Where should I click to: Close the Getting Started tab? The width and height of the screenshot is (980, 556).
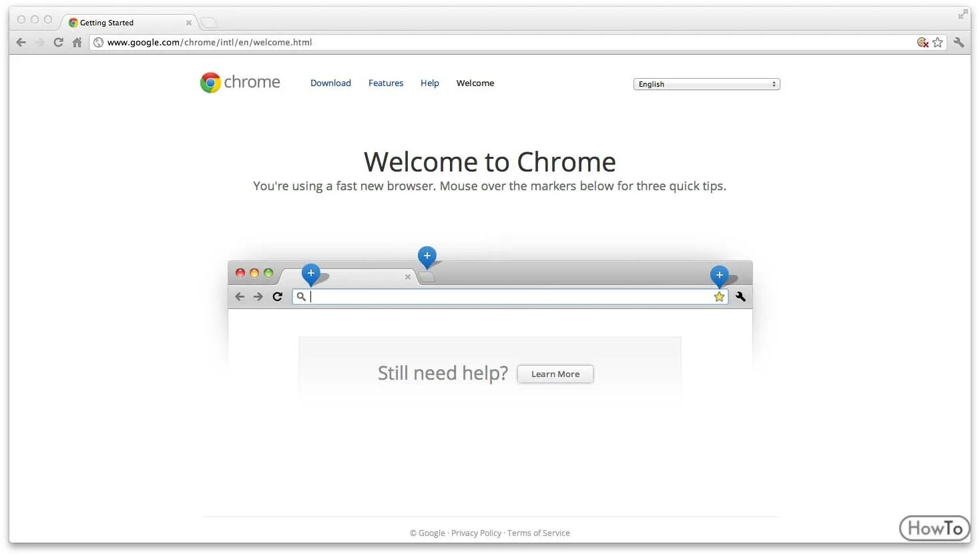click(188, 23)
